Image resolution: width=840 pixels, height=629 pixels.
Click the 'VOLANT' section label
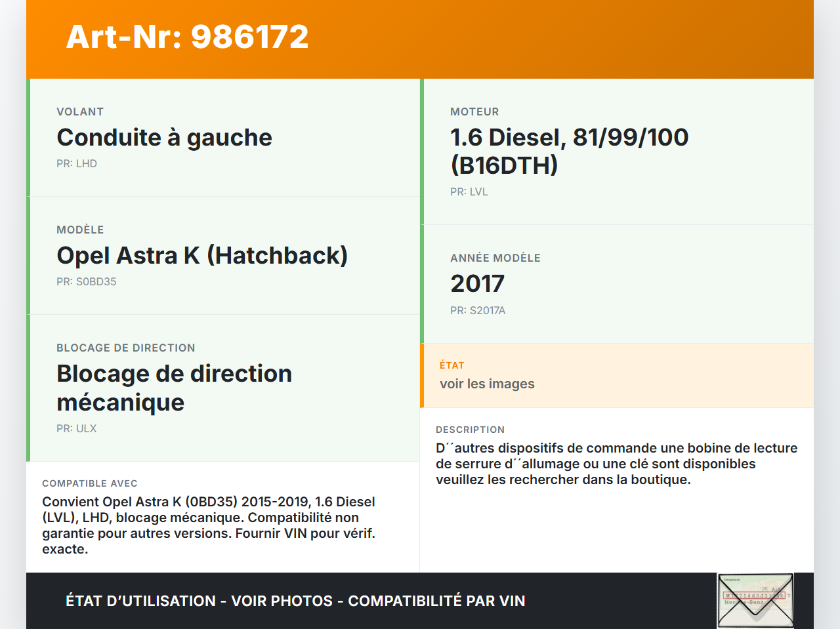tap(80, 112)
